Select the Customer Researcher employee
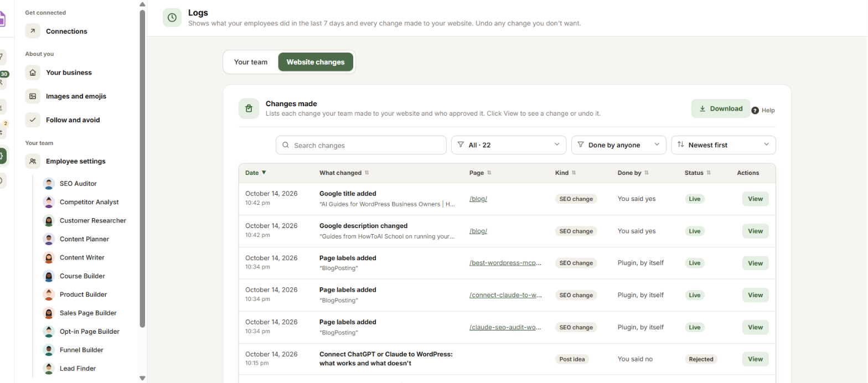The image size is (868, 383). (86, 221)
